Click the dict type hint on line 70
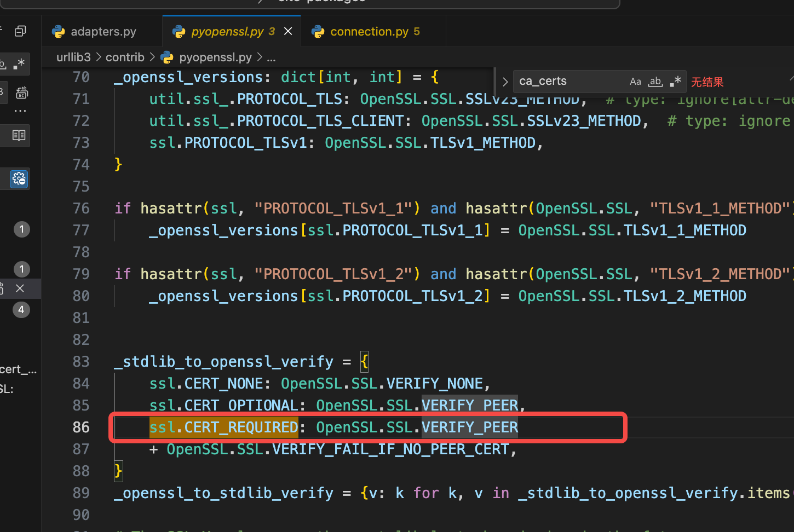The image size is (794, 532). (x=298, y=77)
